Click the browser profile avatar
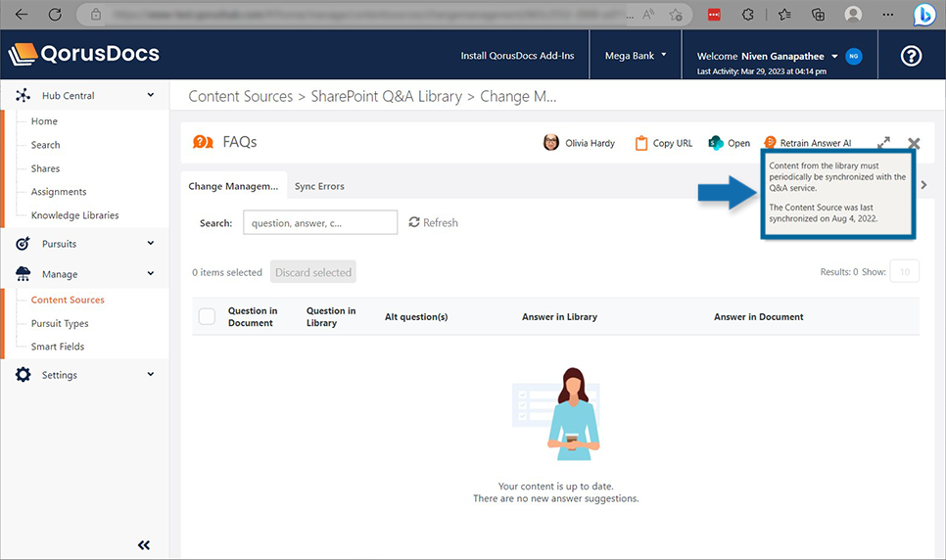This screenshot has width=946, height=560. coord(853,14)
